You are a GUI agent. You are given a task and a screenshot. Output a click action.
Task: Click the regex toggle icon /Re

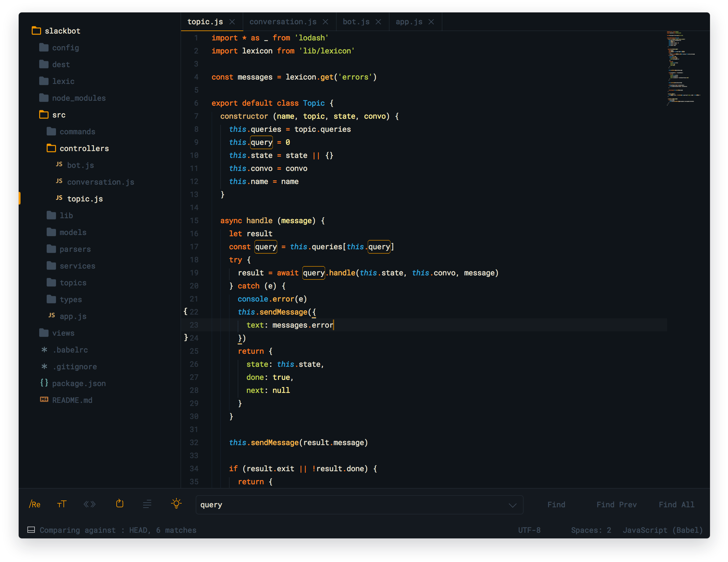coord(34,504)
